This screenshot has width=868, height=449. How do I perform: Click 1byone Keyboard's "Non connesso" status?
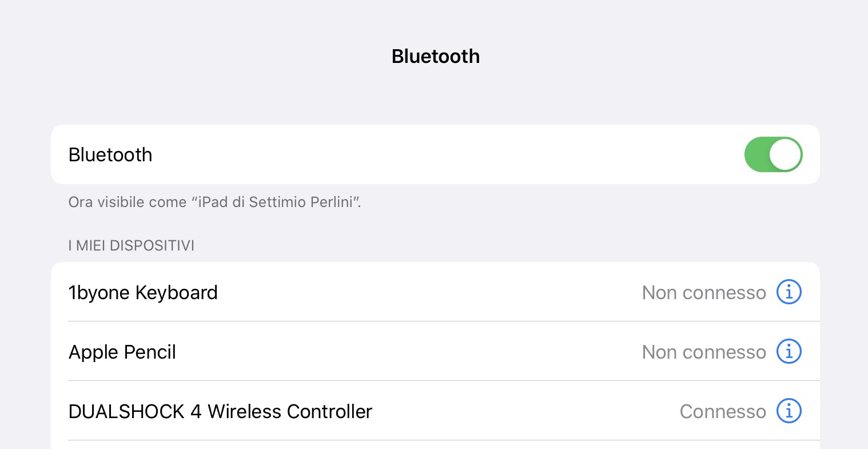pos(703,293)
